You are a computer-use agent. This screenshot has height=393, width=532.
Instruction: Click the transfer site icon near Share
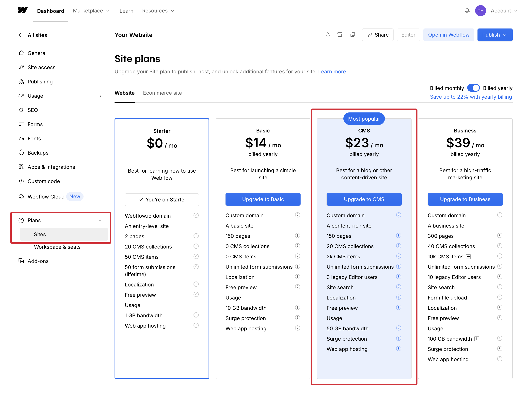[327, 35]
